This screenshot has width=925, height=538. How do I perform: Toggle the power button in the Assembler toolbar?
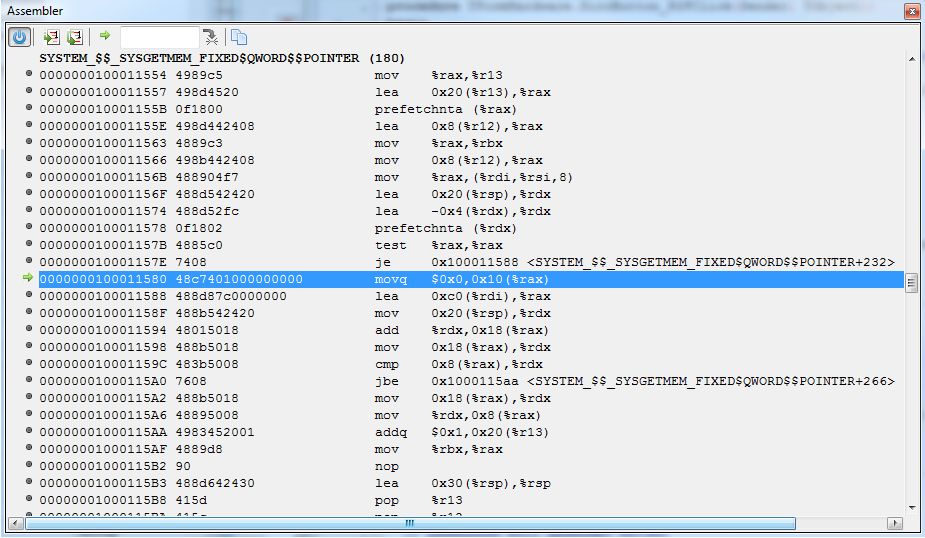coord(19,37)
